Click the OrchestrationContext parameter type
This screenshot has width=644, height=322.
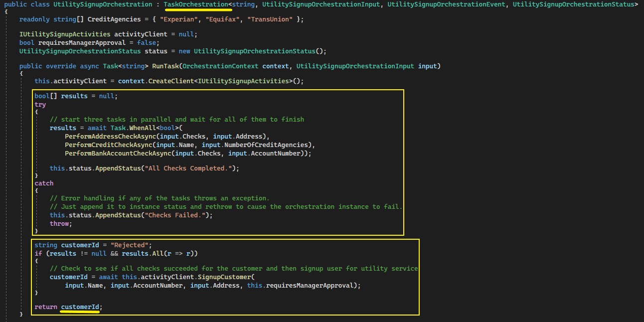pos(221,66)
